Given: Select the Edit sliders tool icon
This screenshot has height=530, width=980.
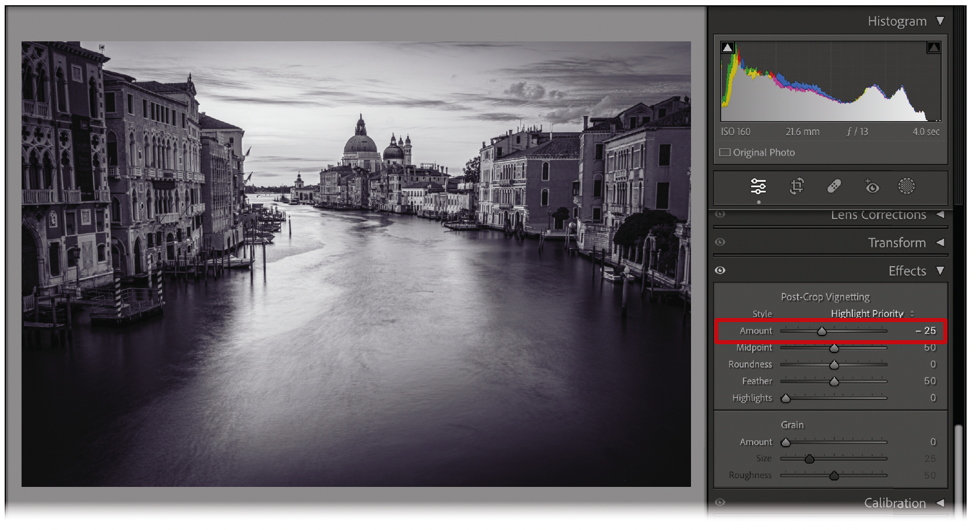Looking at the screenshot, I should point(758,186).
